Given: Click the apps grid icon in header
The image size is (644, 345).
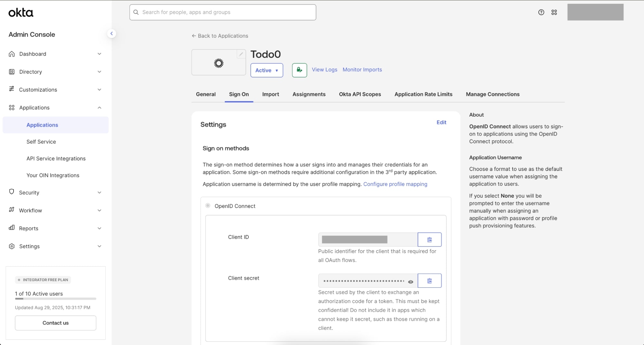Looking at the screenshot, I should pyautogui.click(x=554, y=12).
